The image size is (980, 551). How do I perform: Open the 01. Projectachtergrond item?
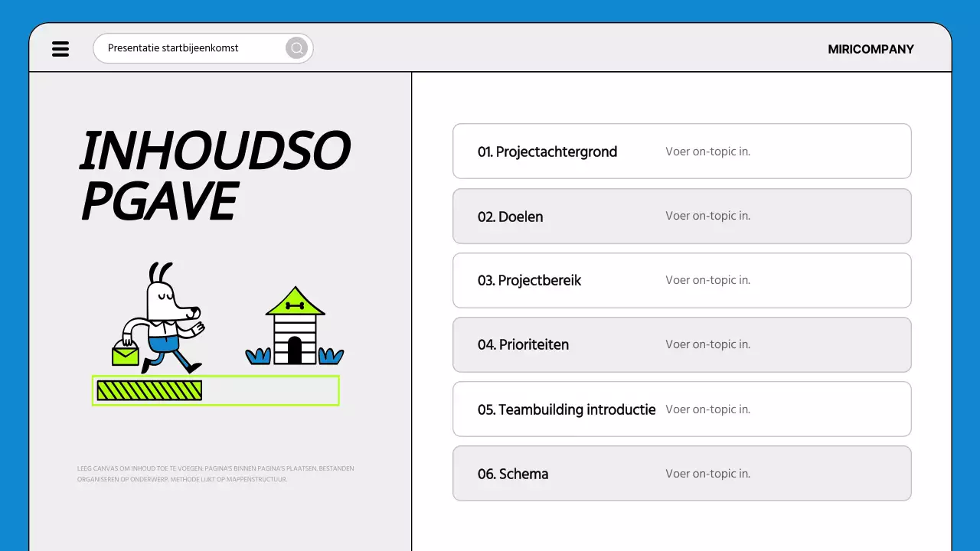click(x=547, y=152)
